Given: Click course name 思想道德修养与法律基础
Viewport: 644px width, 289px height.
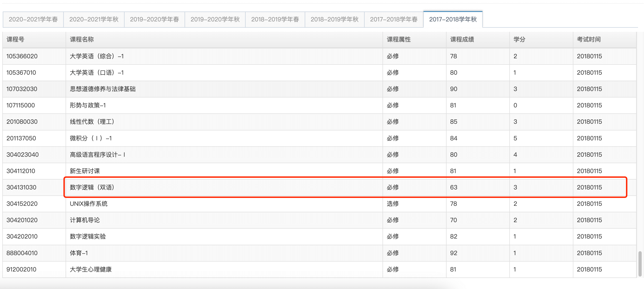Looking at the screenshot, I should [102, 89].
